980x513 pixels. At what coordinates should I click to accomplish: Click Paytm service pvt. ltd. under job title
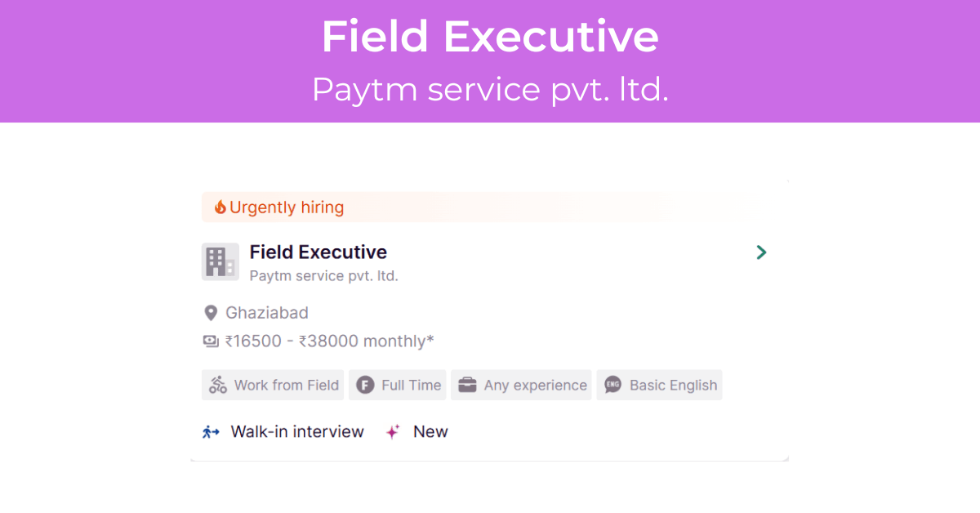[x=324, y=276]
